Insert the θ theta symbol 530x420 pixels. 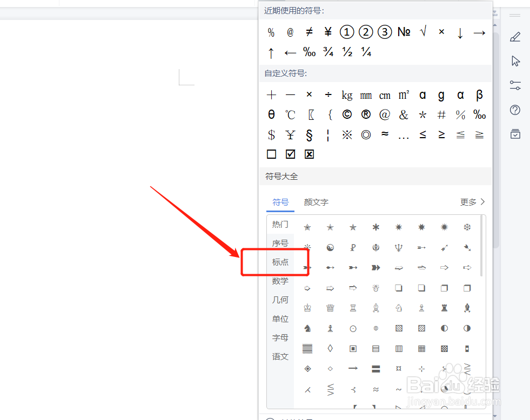tap(271, 114)
